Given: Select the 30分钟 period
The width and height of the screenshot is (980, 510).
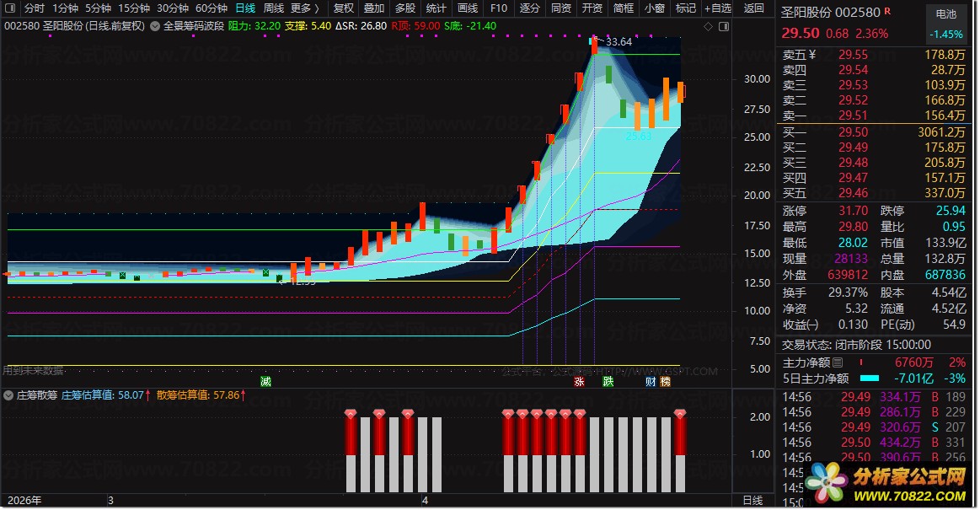Looking at the screenshot, I should (x=173, y=8).
